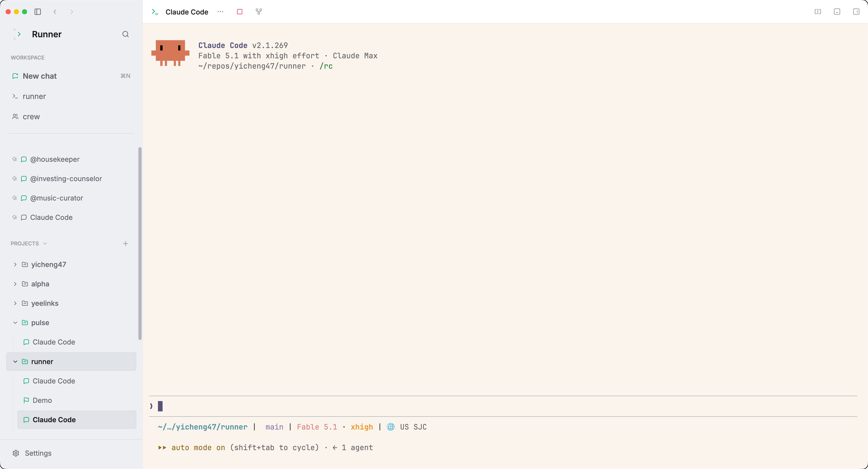868x469 pixels.
Task: Collapse the runner project chevron
Action: 15,362
